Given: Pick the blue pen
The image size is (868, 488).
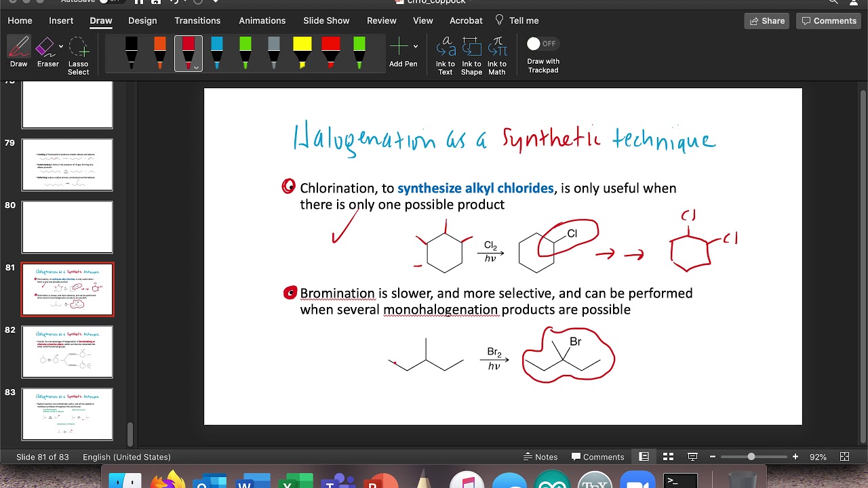Looking at the screenshot, I should pos(217,53).
